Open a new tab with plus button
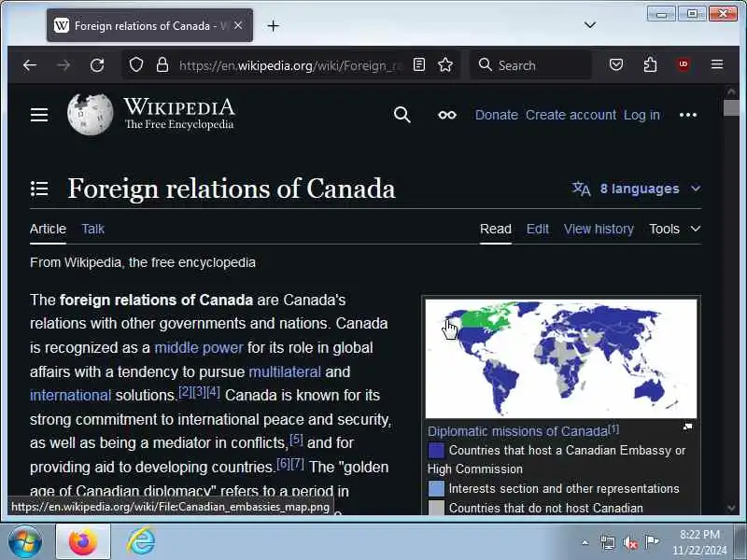The height and width of the screenshot is (560, 747). tap(273, 26)
